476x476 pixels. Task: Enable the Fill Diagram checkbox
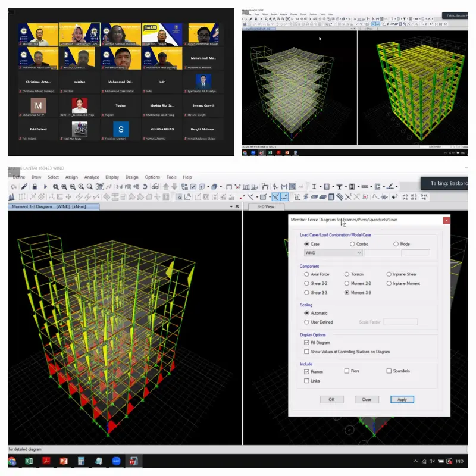[306, 343]
